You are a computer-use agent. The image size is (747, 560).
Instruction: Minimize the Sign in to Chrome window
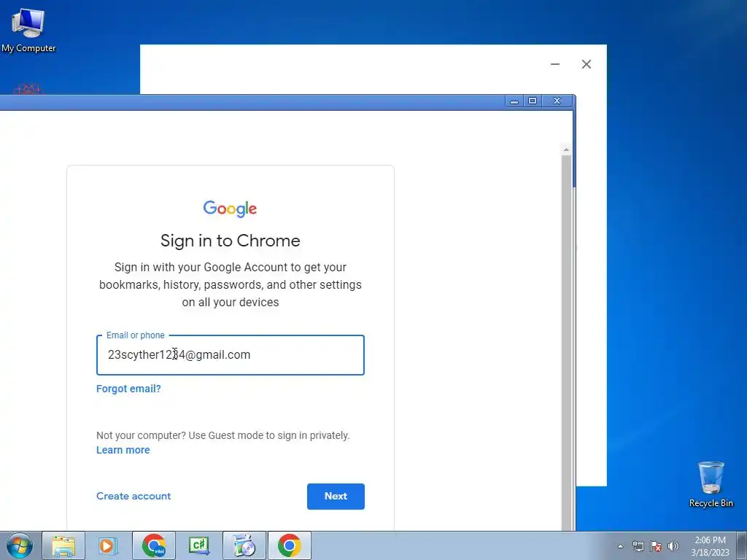pyautogui.click(x=514, y=101)
